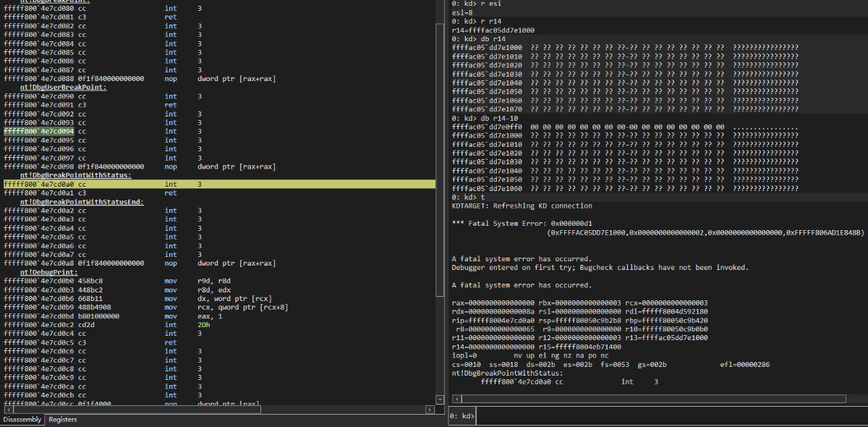Click the 'r14=ffffac05dd7e1000' output line
Image resolution: width=868 pixels, height=427 pixels.
[x=493, y=30]
